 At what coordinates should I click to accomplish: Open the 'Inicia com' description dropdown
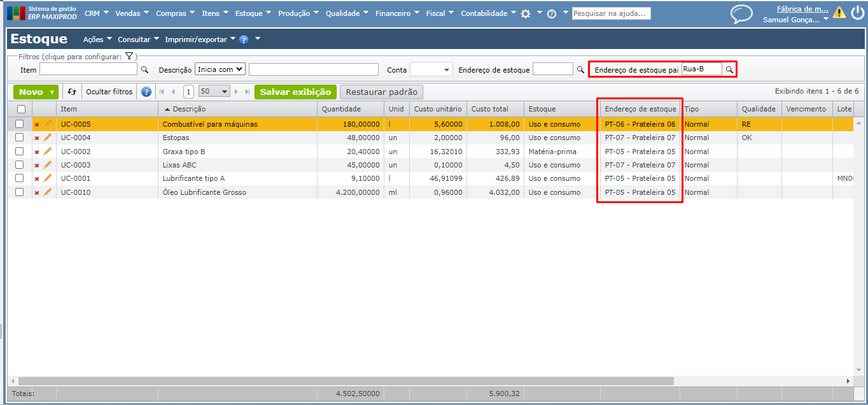coord(220,69)
